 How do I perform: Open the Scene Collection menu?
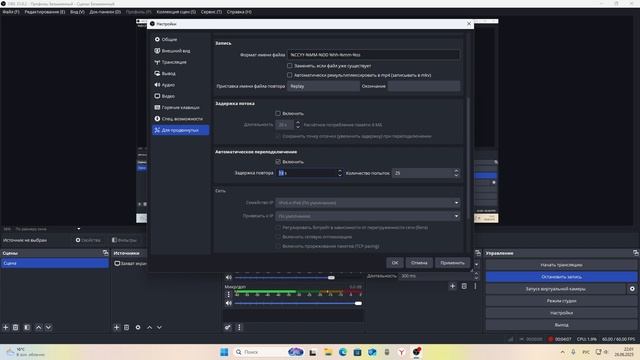coord(176,12)
